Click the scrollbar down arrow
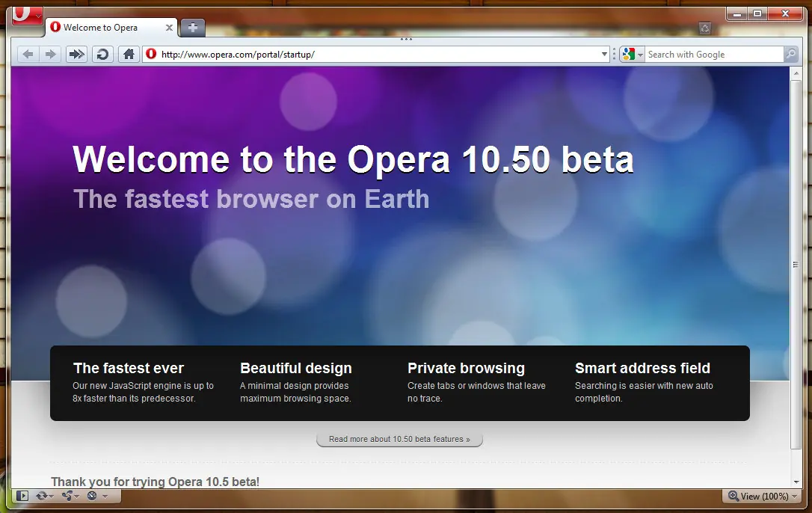The height and width of the screenshot is (513, 812). pyautogui.click(x=796, y=482)
